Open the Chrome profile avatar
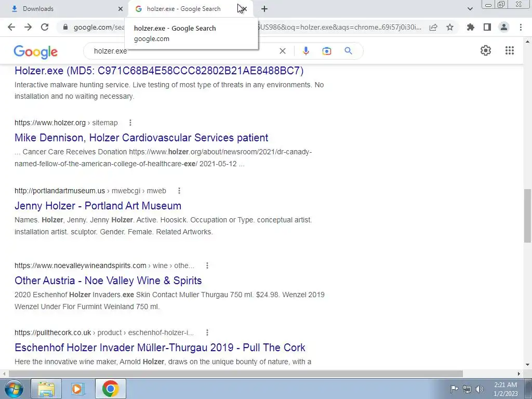The height and width of the screenshot is (399, 532). point(504,27)
